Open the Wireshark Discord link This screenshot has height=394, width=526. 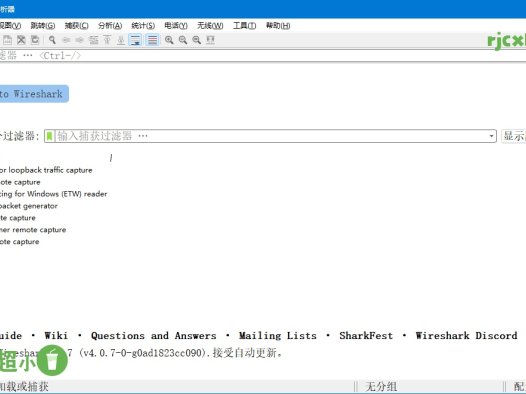pos(466,336)
